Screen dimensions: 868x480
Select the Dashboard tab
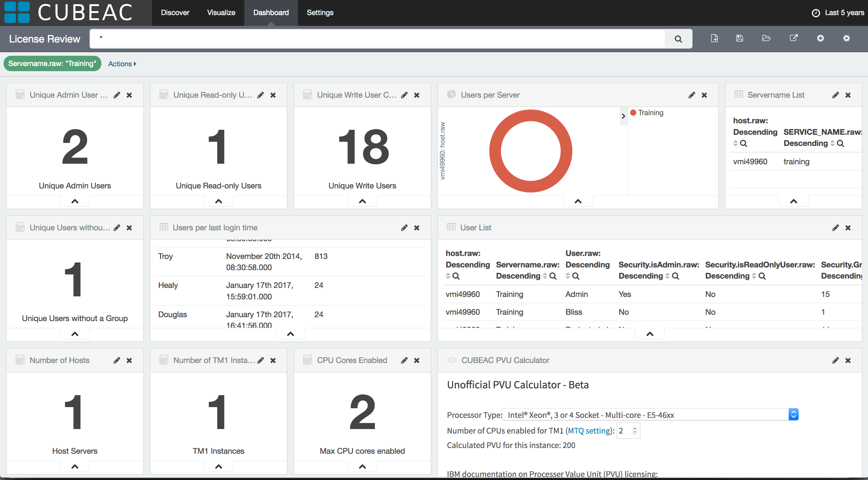(x=271, y=12)
